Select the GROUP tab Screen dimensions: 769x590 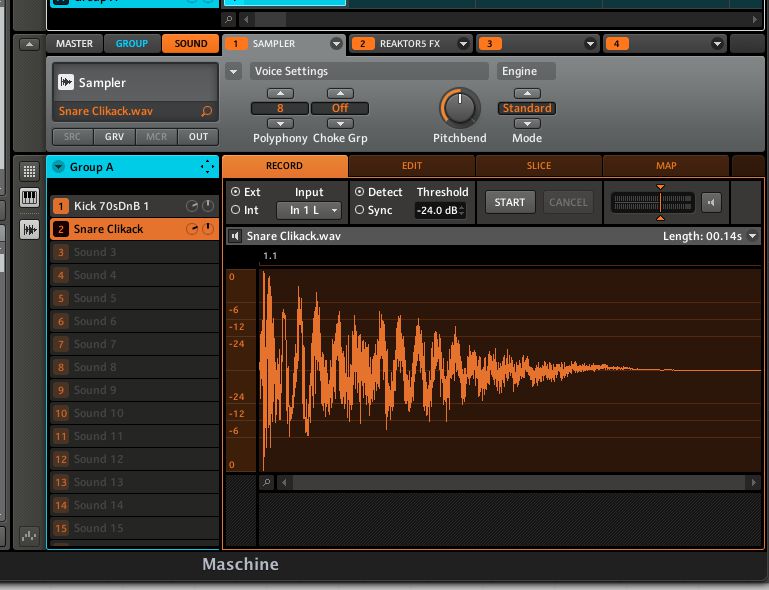[132, 44]
